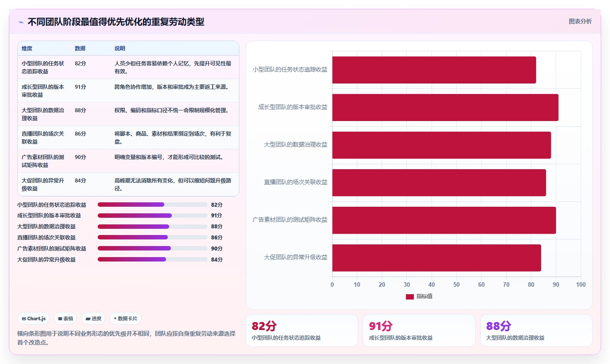The height and width of the screenshot is (364, 610).
Task: Select the 表格 tag chip
Action: pos(65,318)
